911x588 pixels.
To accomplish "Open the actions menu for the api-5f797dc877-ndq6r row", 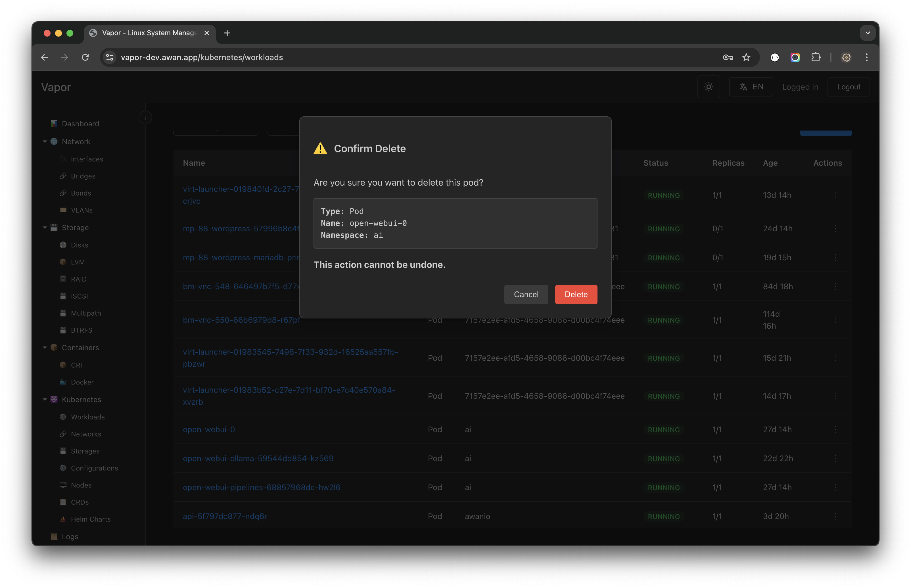I will click(835, 516).
